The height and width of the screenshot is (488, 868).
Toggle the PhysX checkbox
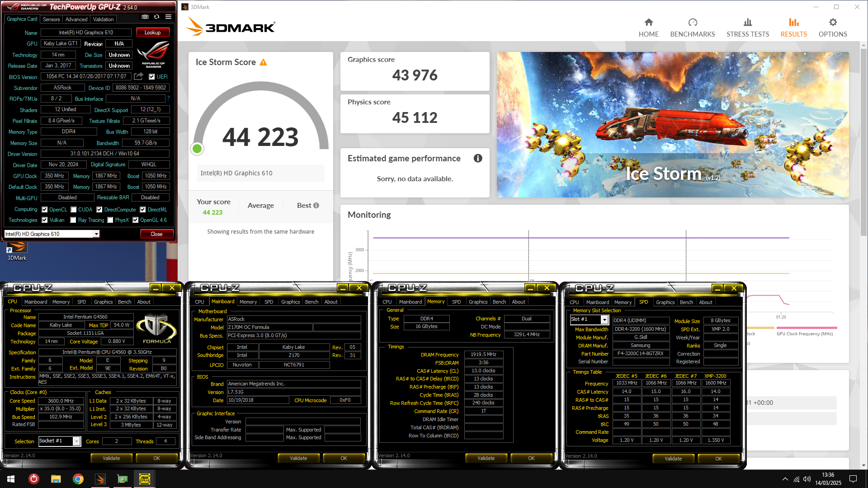pos(110,220)
